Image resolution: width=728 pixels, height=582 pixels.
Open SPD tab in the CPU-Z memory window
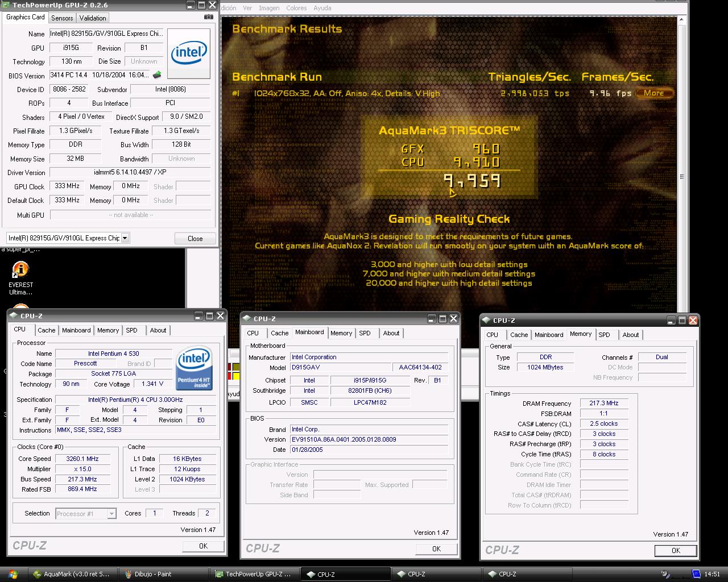click(605, 335)
